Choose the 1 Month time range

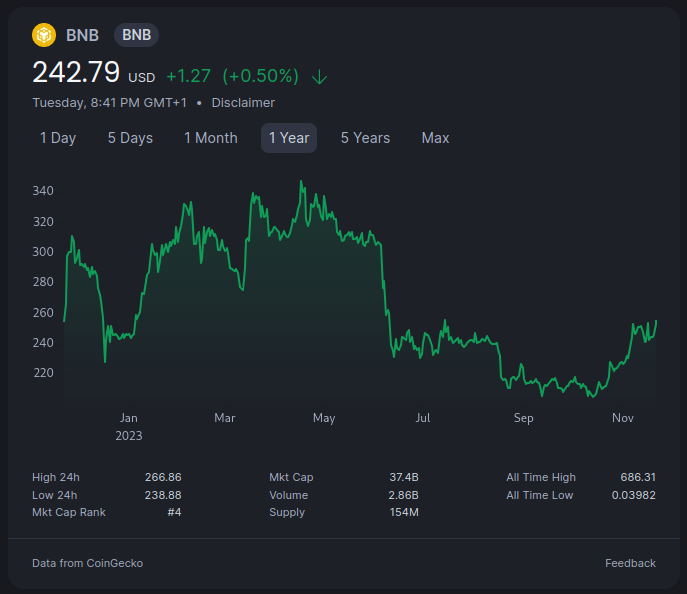pos(211,138)
